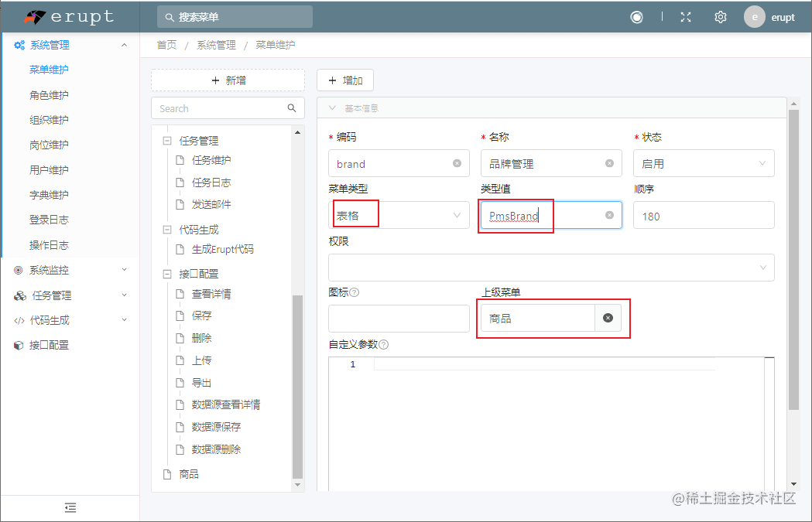Open 菜单维护 in the sidebar

pyautogui.click(x=49, y=70)
